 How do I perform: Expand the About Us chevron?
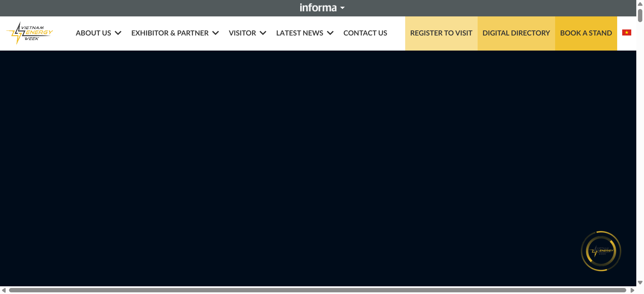click(118, 33)
